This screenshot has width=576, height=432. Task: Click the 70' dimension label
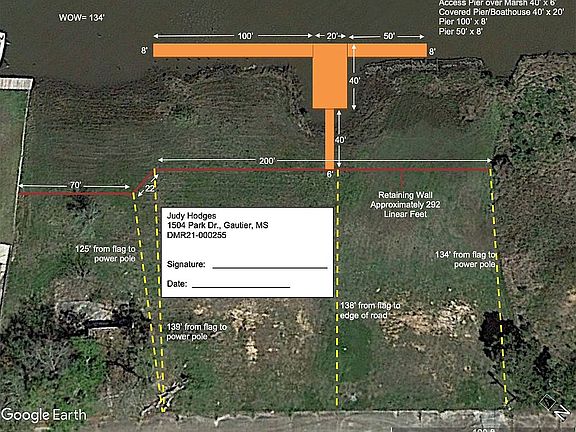click(75, 186)
